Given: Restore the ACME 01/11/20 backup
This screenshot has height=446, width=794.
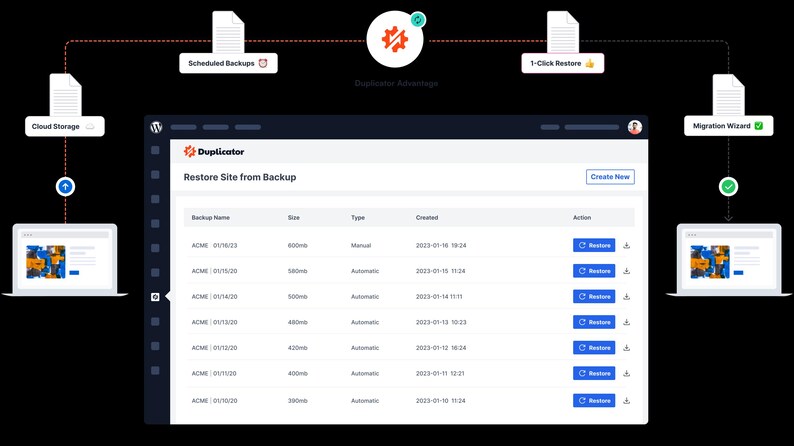Looking at the screenshot, I should pyautogui.click(x=594, y=373).
